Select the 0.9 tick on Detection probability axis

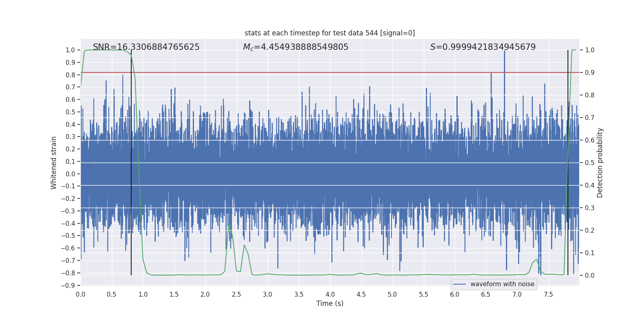[x=590, y=72]
